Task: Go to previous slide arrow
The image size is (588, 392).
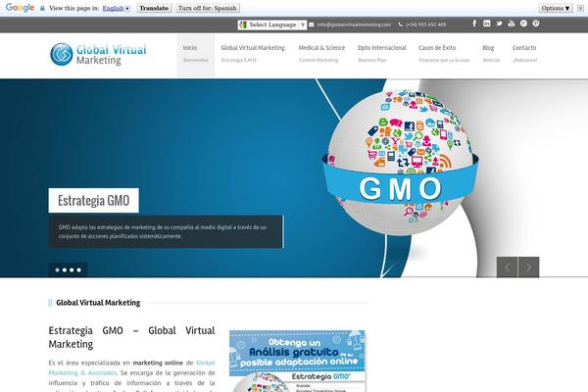Action: coord(507,268)
